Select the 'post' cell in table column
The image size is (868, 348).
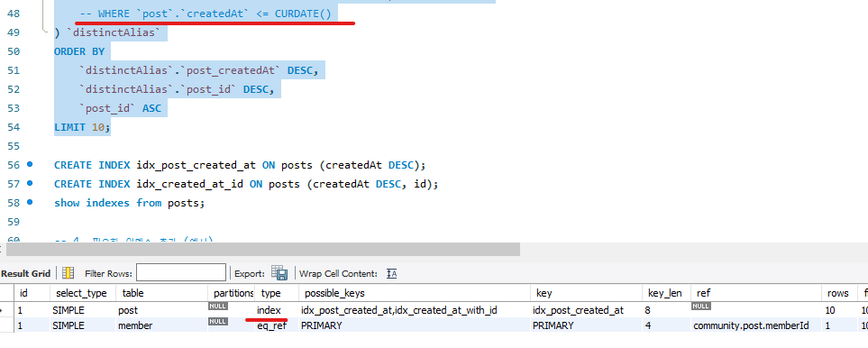[161, 310]
